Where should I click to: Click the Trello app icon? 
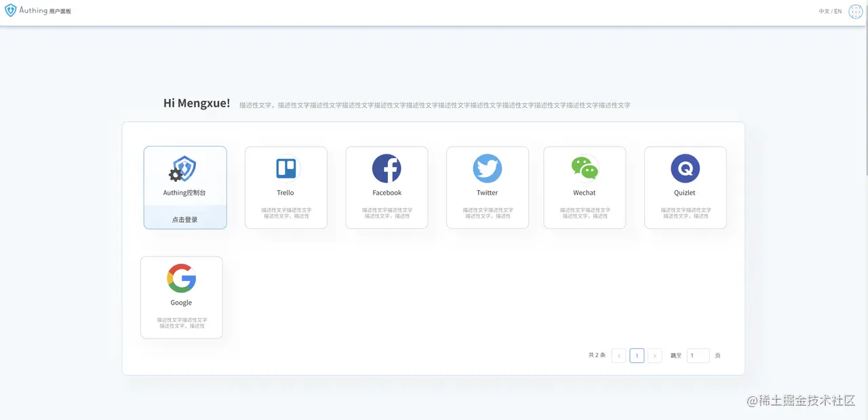pos(285,168)
